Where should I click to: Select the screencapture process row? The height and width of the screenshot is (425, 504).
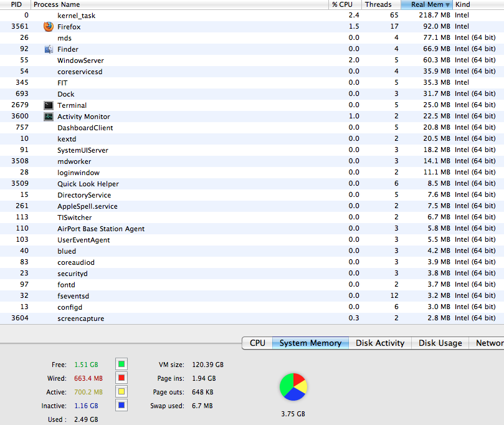click(x=252, y=318)
